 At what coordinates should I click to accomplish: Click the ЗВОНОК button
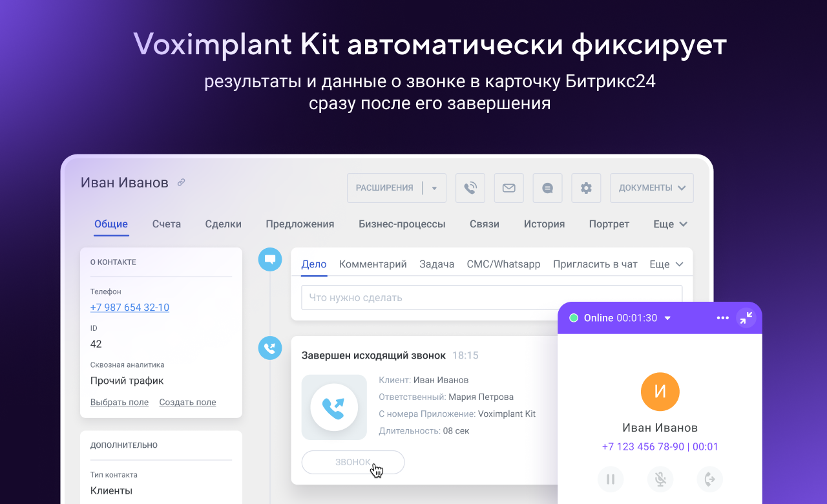(x=353, y=462)
